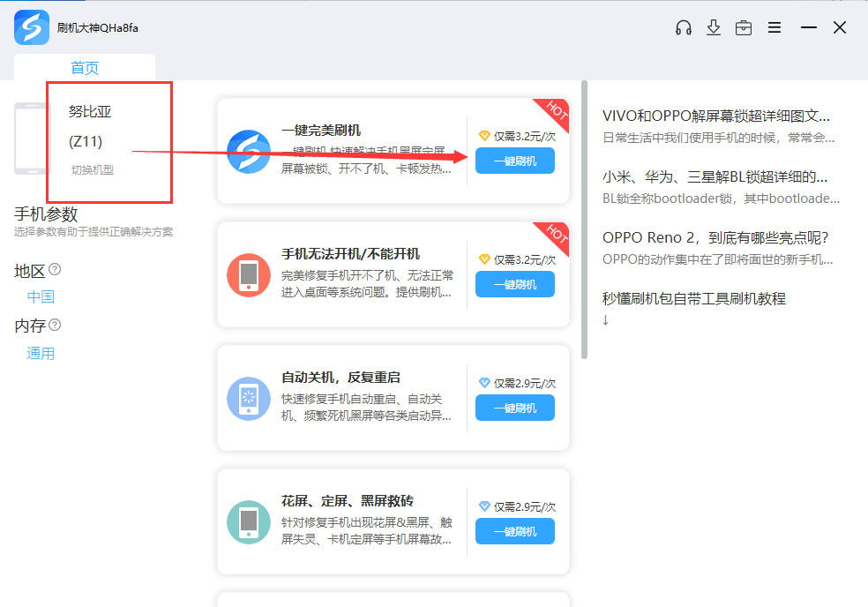Select region value 中国
Screen dimensions: 868x607
click(x=41, y=296)
